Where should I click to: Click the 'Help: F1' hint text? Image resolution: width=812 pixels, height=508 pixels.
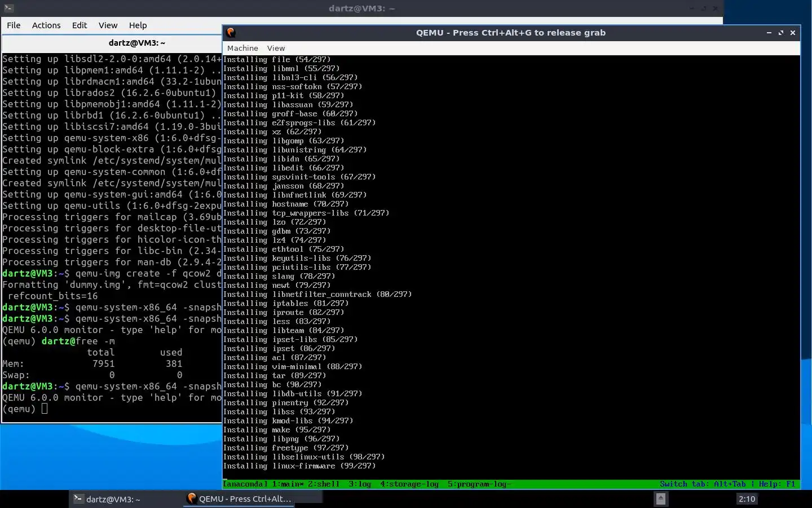777,484
